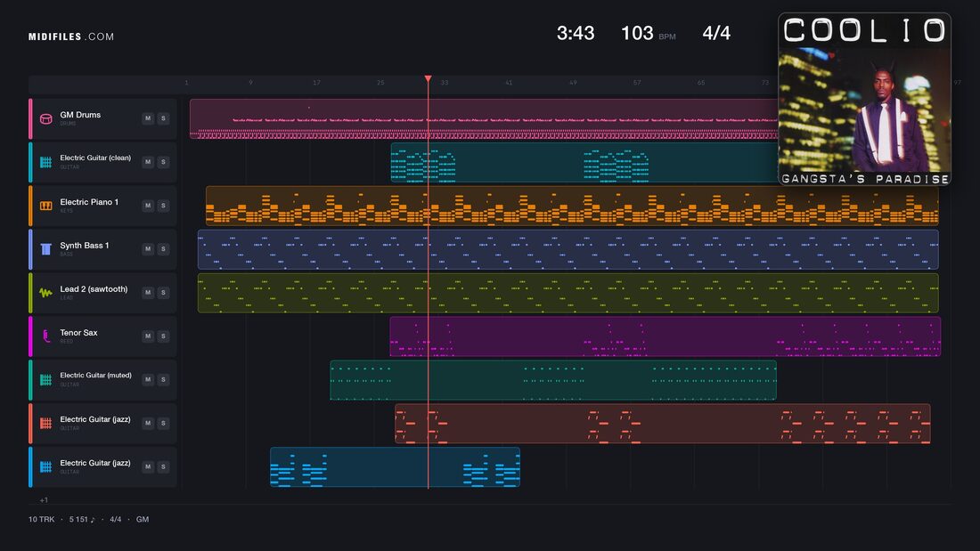
Task: Select the Lead 2 (sawtooth) track name
Action: coord(94,289)
